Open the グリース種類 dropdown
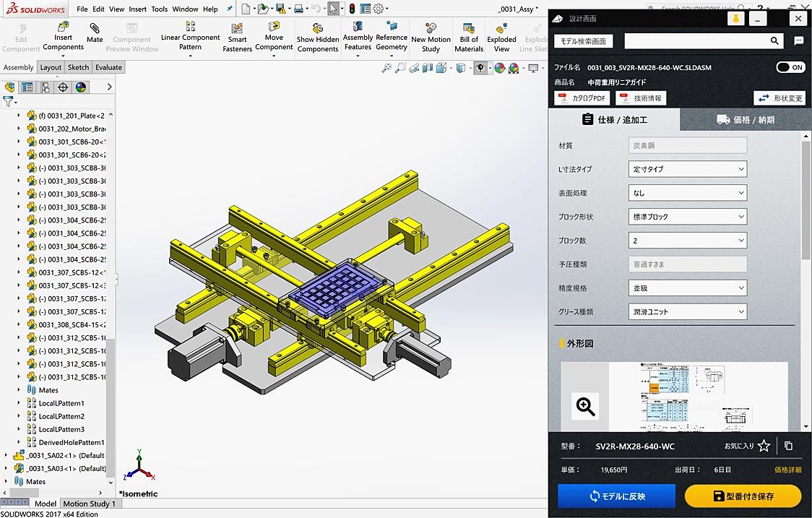This screenshot has width=812, height=518. (687, 312)
